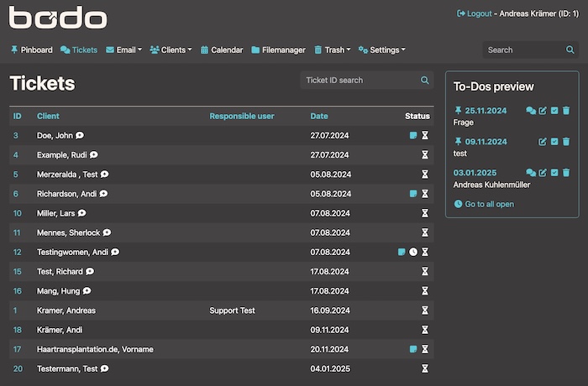This screenshot has height=386, width=588.
Task: Open comments on the Andreas Kuhlenmüller to-do
Action: [531, 173]
